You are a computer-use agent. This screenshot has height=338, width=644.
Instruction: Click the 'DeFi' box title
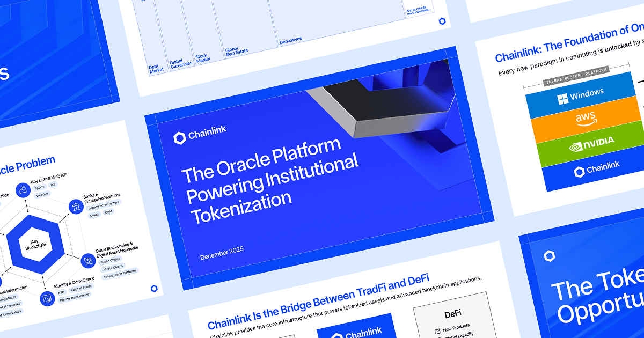click(453, 313)
